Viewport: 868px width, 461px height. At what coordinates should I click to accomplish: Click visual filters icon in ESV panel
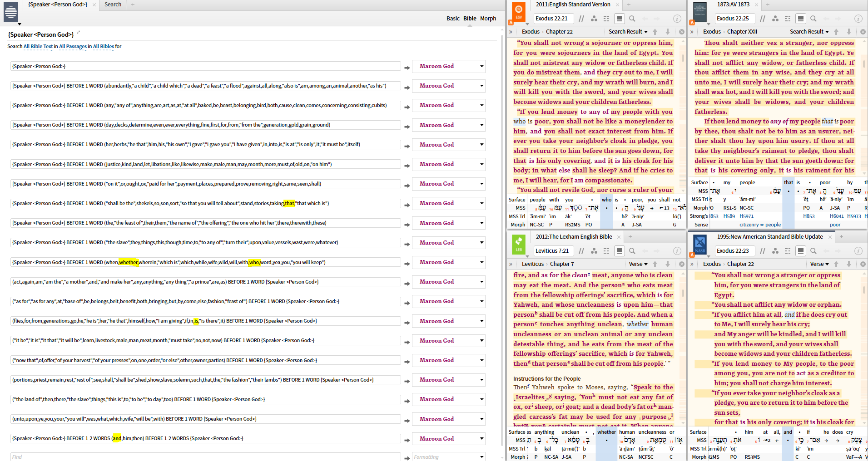pos(594,19)
